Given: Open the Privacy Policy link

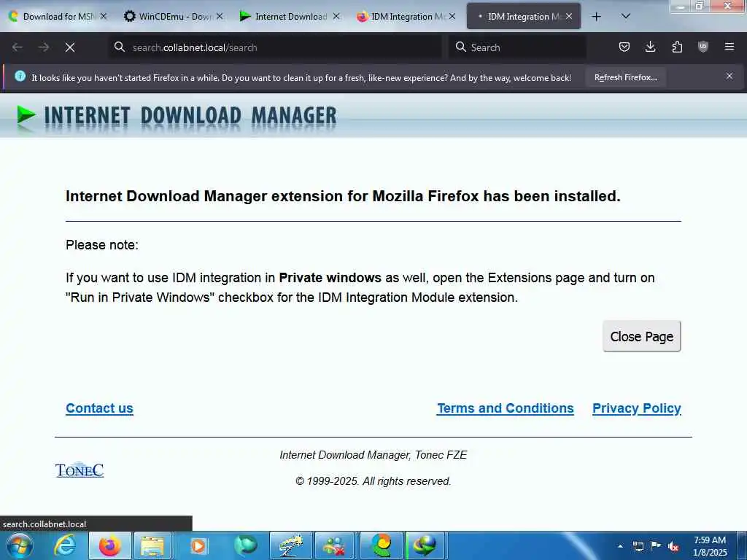Looking at the screenshot, I should point(636,408).
